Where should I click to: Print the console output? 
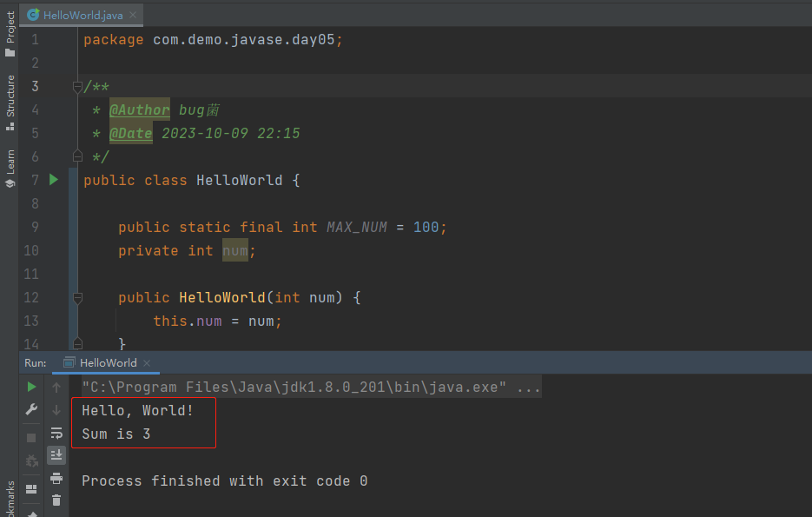pos(56,477)
